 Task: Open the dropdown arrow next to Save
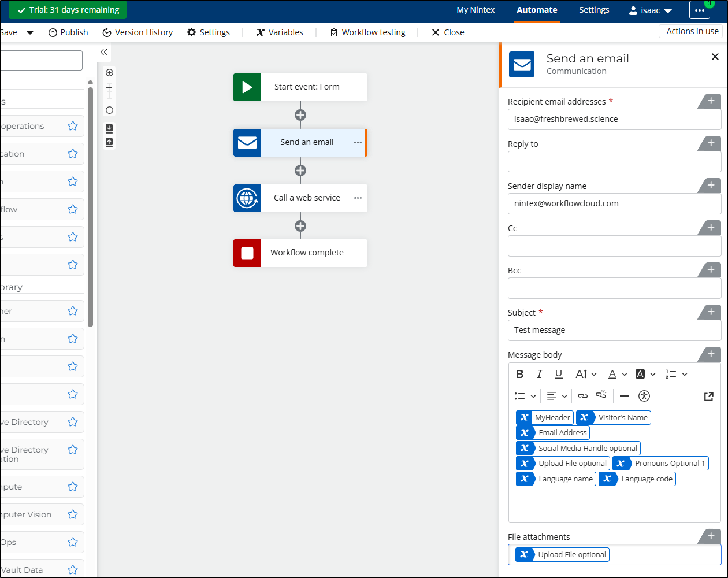(30, 32)
